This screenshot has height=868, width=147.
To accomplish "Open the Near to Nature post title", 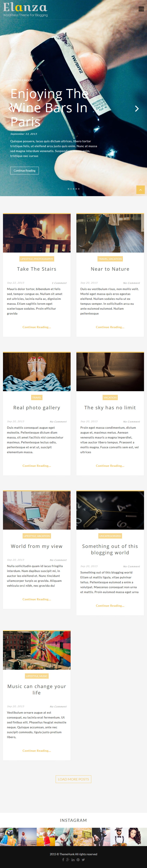I will (110, 269).
